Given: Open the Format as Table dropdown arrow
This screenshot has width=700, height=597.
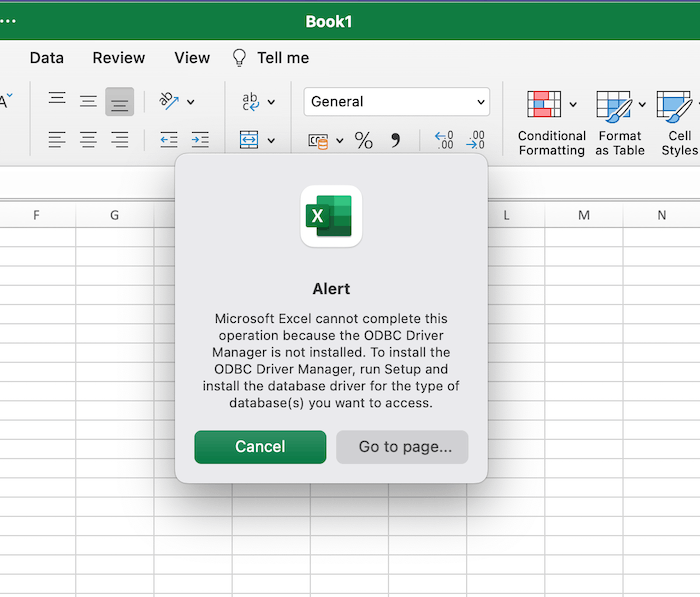Looking at the screenshot, I should (642, 104).
